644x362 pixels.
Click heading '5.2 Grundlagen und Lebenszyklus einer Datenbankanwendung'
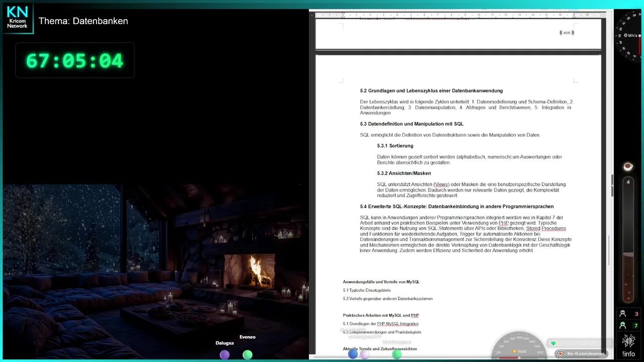click(431, 90)
